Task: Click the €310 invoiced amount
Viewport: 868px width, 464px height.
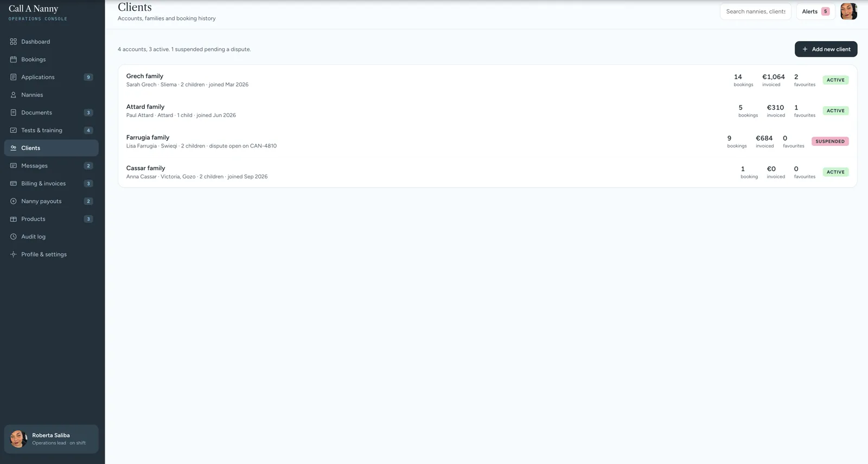Action: click(775, 107)
